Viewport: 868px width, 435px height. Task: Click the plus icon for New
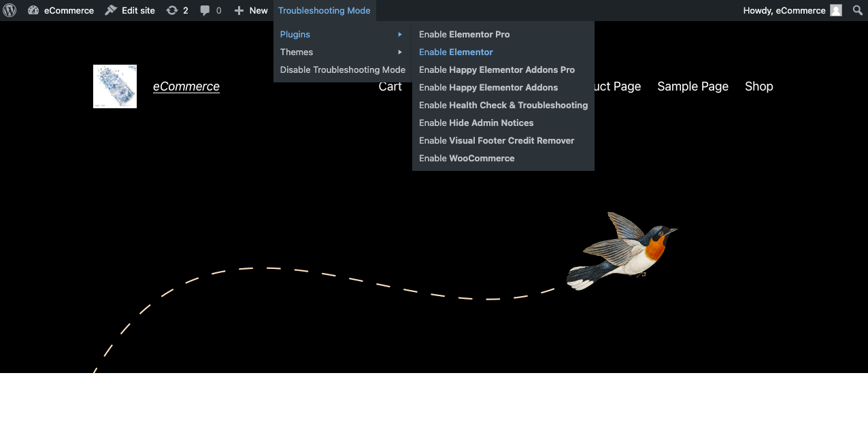[239, 11]
